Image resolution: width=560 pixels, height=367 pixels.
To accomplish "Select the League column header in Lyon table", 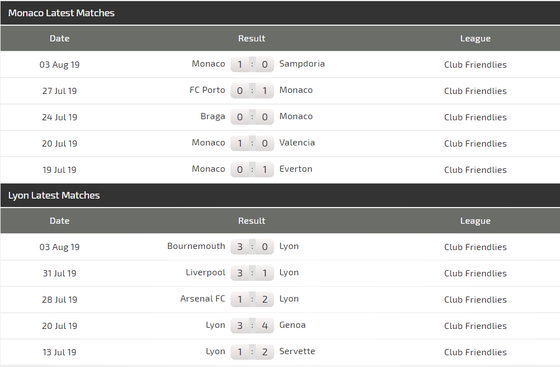I will pyautogui.click(x=475, y=221).
